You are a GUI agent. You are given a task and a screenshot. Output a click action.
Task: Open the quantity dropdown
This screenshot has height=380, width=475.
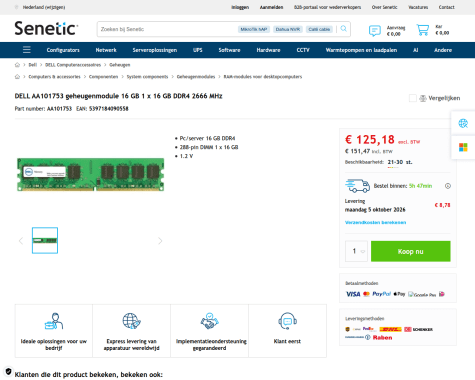click(356, 251)
